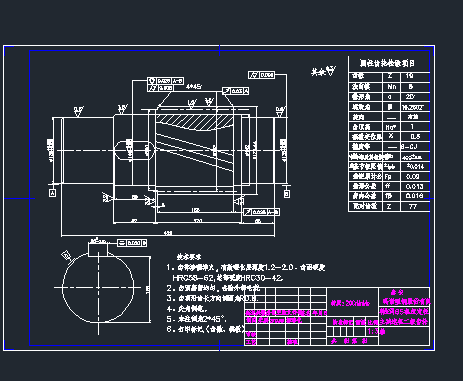Select the A-B tolerance frame below the gear

click(x=261, y=212)
